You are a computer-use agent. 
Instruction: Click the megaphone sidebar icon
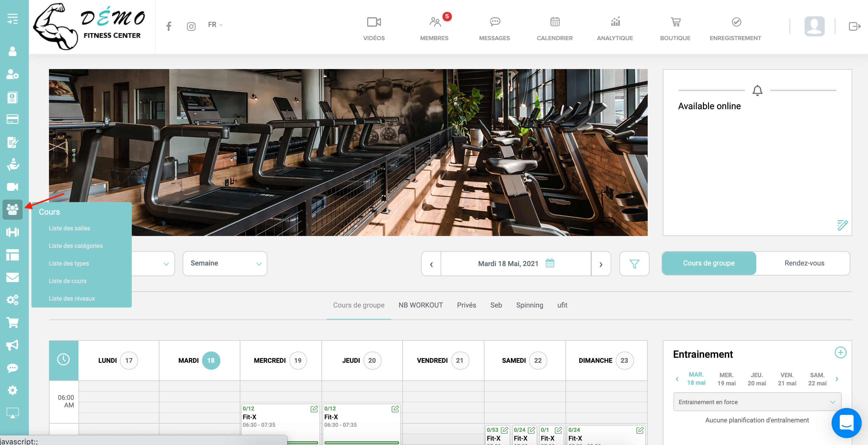pyautogui.click(x=13, y=345)
